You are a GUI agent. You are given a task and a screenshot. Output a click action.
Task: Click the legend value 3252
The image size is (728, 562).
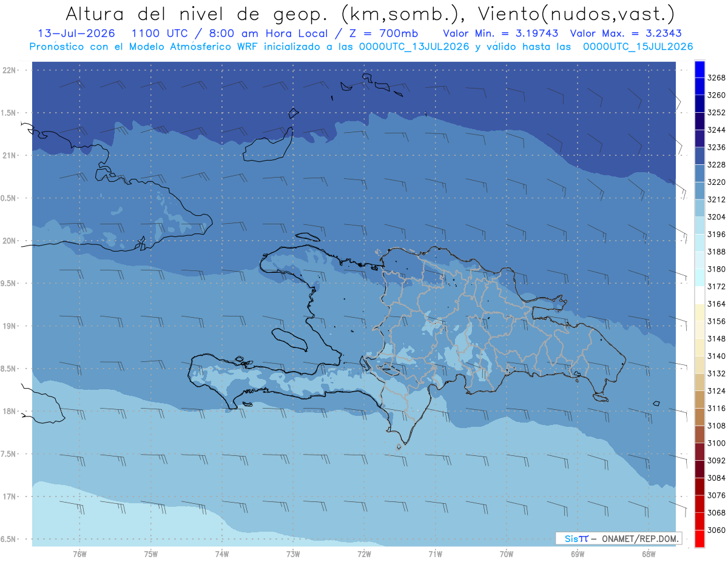pyautogui.click(x=716, y=113)
